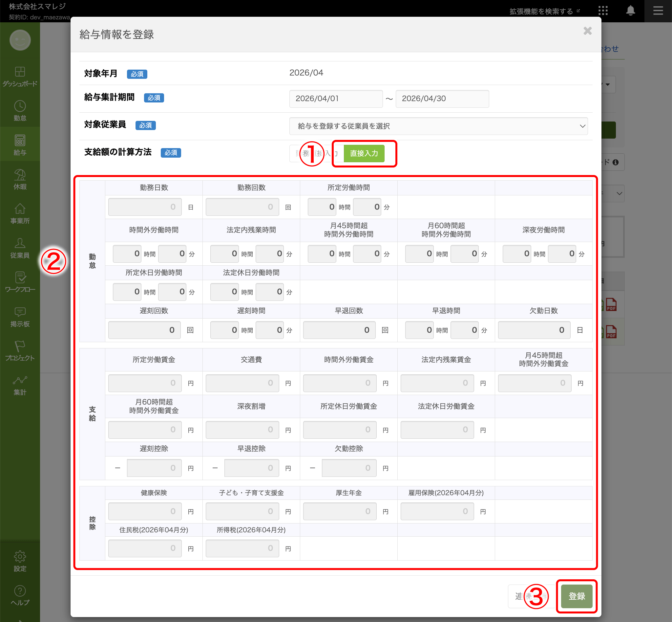Click the notification bell icon

coord(630,11)
